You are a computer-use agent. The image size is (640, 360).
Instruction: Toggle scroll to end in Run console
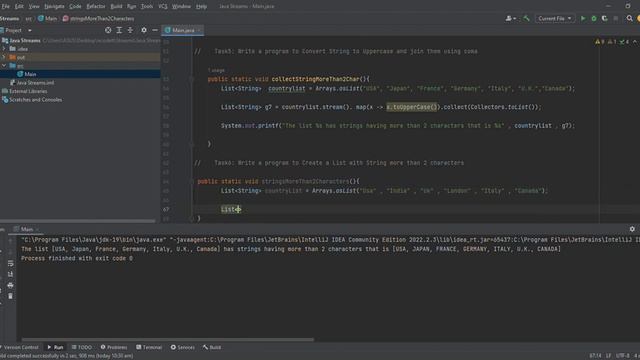coord(10,274)
